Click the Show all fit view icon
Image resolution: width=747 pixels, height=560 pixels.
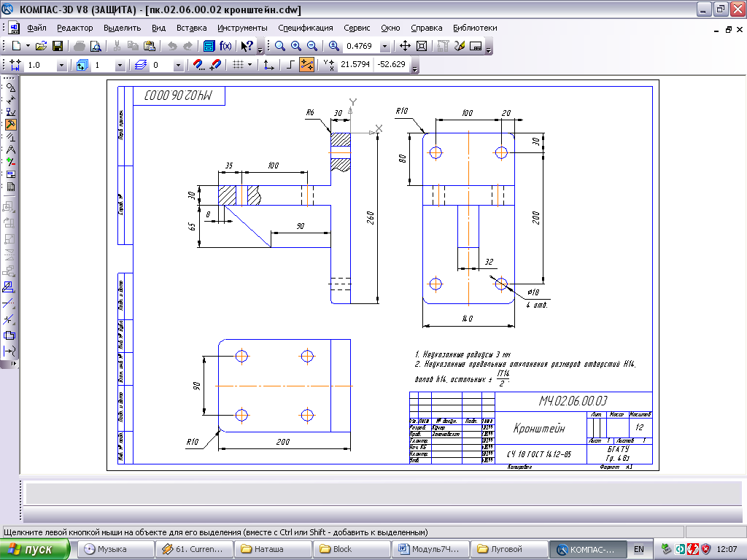coord(422,46)
